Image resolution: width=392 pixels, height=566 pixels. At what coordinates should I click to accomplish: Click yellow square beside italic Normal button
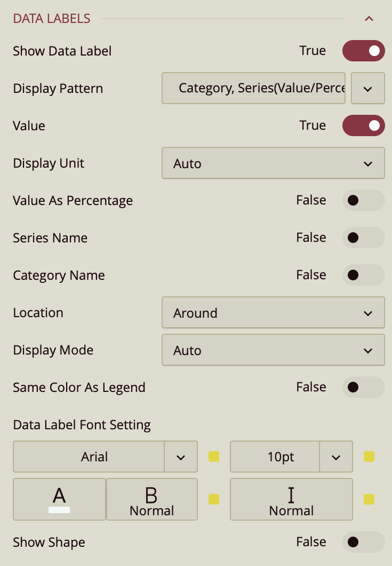point(369,499)
